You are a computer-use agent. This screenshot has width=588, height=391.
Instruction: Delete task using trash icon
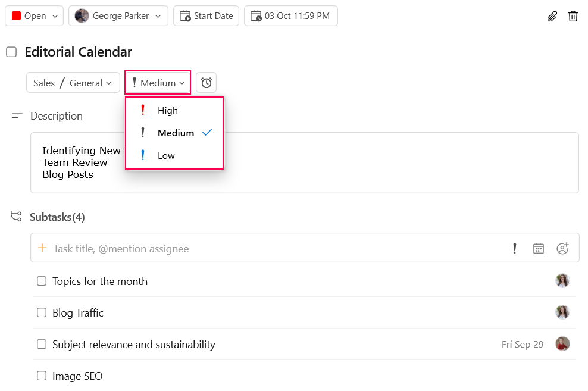573,17
